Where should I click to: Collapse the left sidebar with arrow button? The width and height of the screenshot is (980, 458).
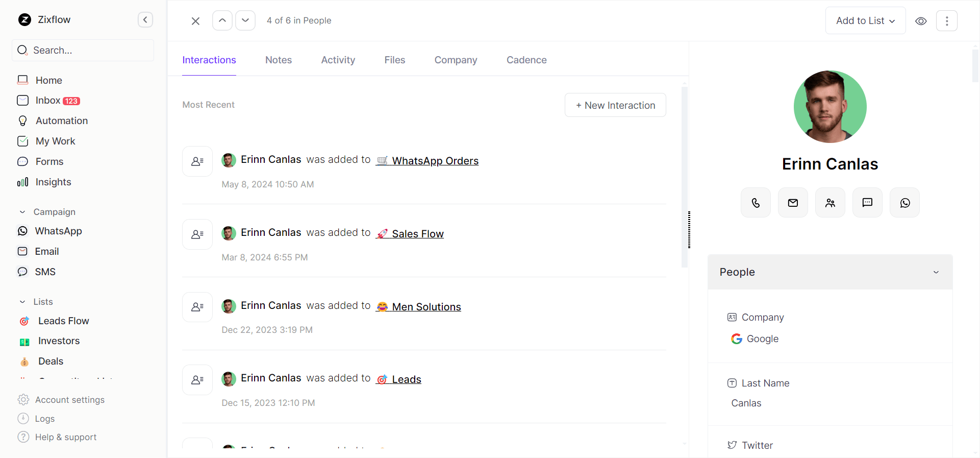click(145, 20)
